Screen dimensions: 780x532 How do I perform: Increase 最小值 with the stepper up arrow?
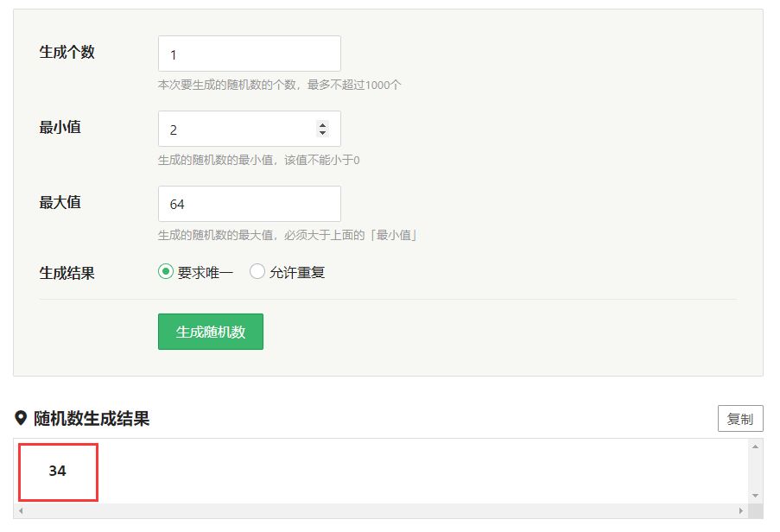pos(323,125)
